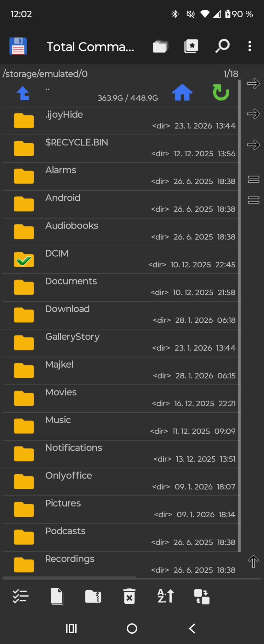The height and width of the screenshot is (644, 264).
Task: Mark the Music folder via its icon
Action: (24, 426)
